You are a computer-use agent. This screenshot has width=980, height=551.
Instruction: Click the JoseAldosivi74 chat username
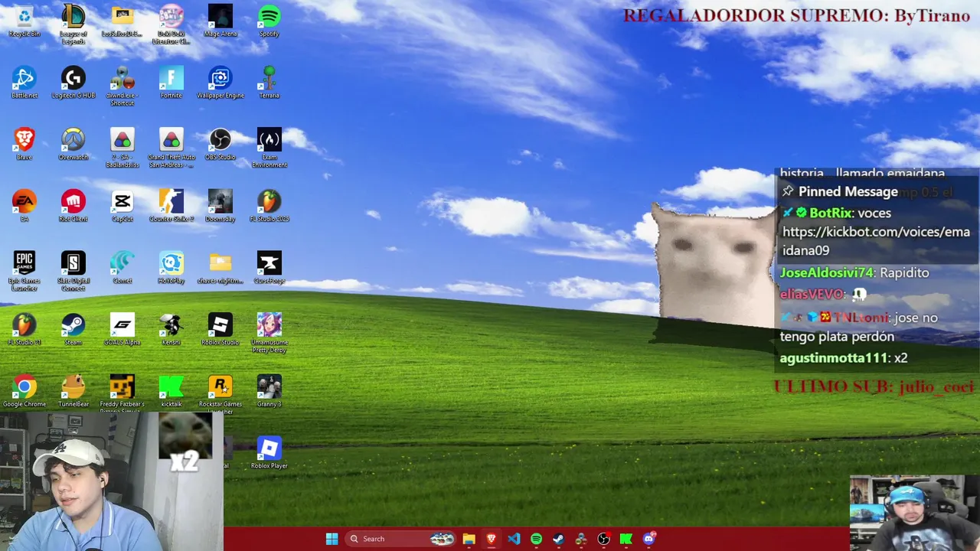pyautogui.click(x=826, y=272)
